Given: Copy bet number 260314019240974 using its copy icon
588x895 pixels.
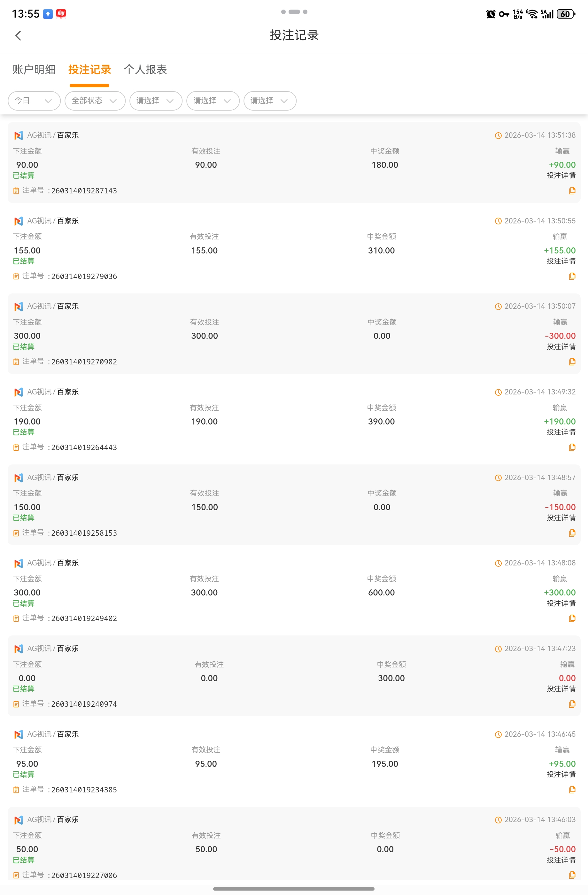Looking at the screenshot, I should tap(572, 704).
